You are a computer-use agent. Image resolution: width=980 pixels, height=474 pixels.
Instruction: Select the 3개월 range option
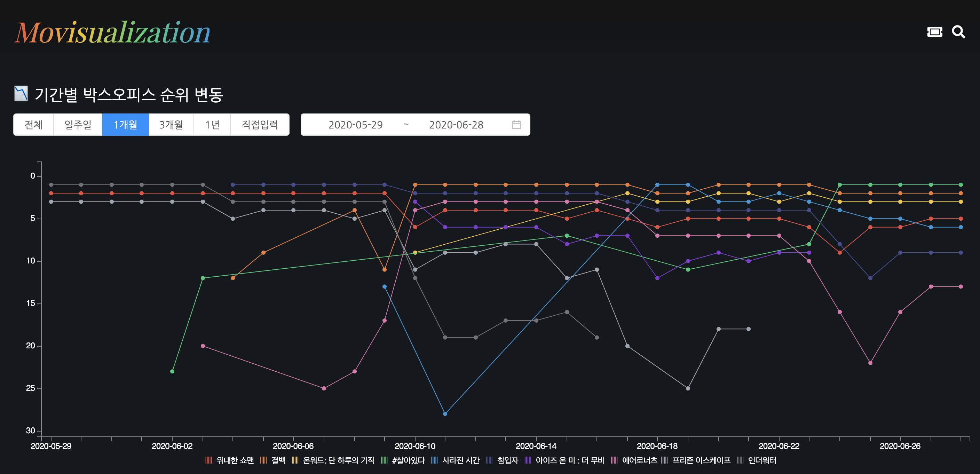[171, 125]
